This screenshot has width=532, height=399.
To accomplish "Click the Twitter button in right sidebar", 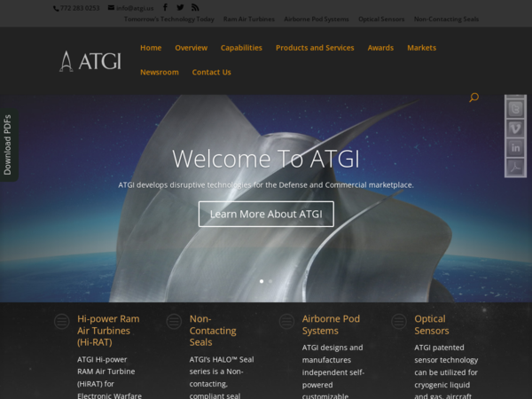I will pyautogui.click(x=515, y=109).
